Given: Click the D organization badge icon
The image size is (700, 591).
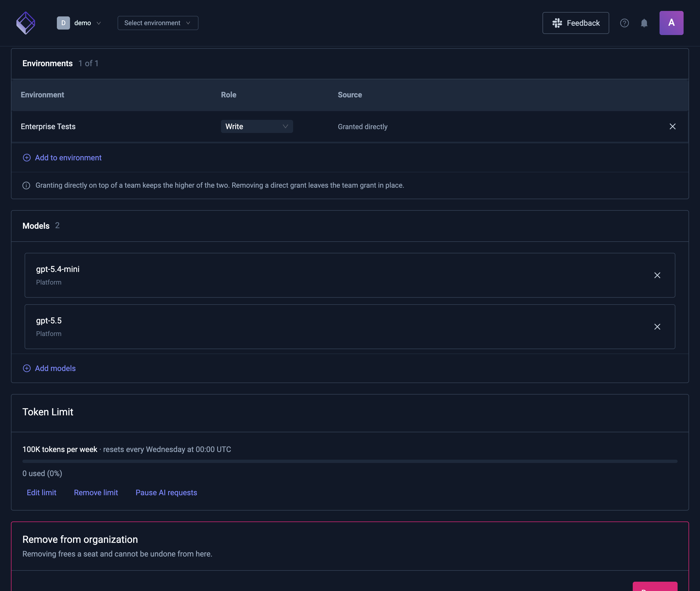Looking at the screenshot, I should 63,23.
